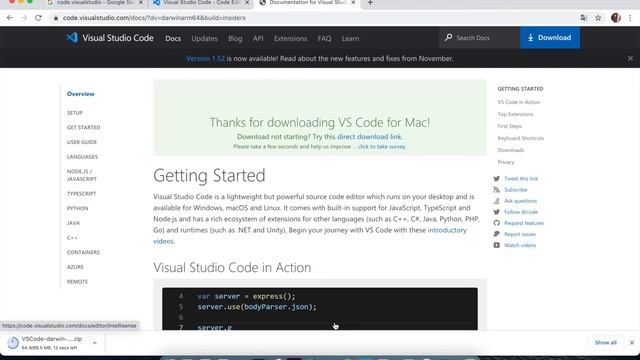Screen dimensions: 640x360
Task: Open the FAQ nav item
Action: [x=324, y=38]
